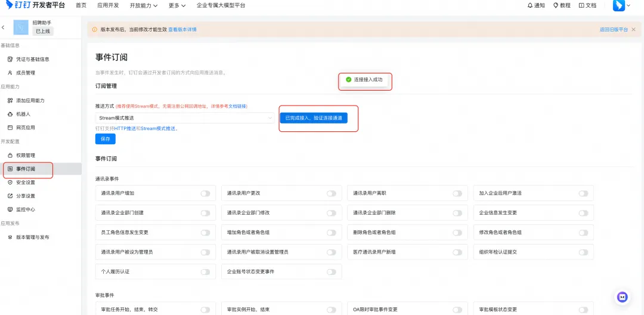
Task: Toggle 审批任务开始,结束,转交 switch
Action: pos(205,310)
